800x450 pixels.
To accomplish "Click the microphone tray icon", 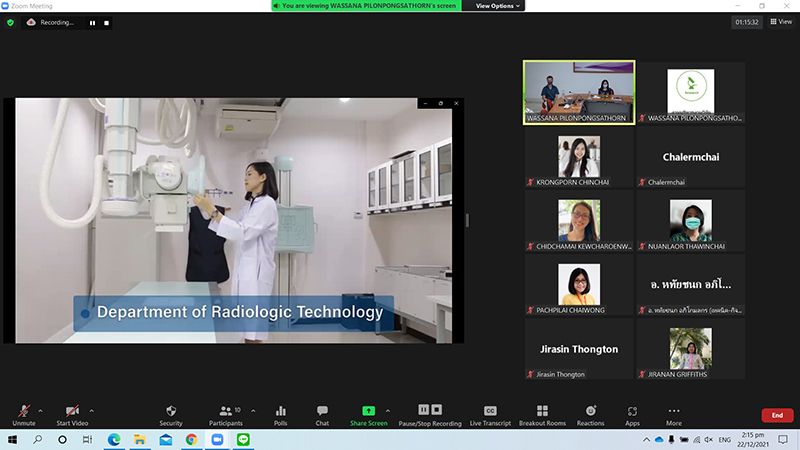I will pos(671,439).
